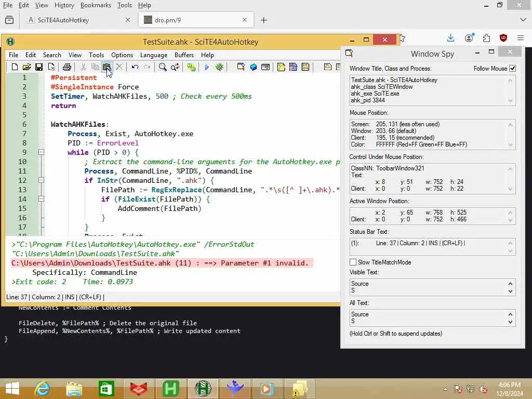Enable Slow TitleMatchMode checkbox
Viewport: 532px width, 399px height.
click(x=353, y=262)
